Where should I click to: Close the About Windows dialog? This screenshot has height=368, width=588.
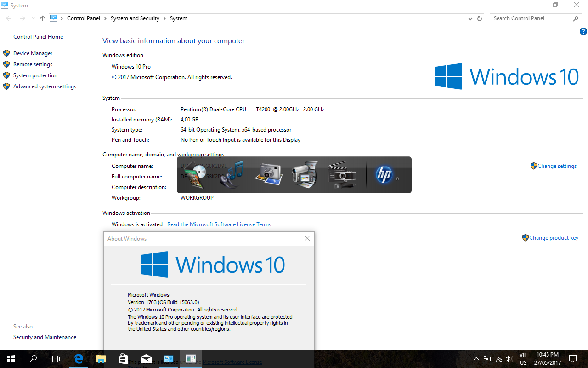(x=307, y=238)
